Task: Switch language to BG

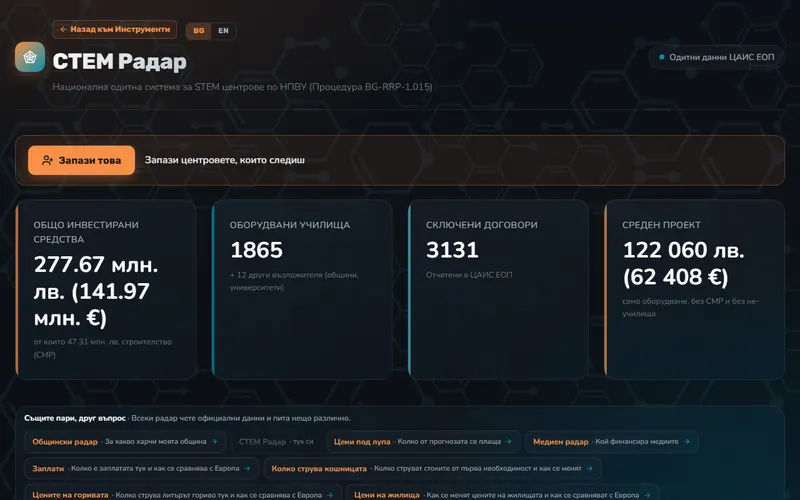Action: point(198,31)
